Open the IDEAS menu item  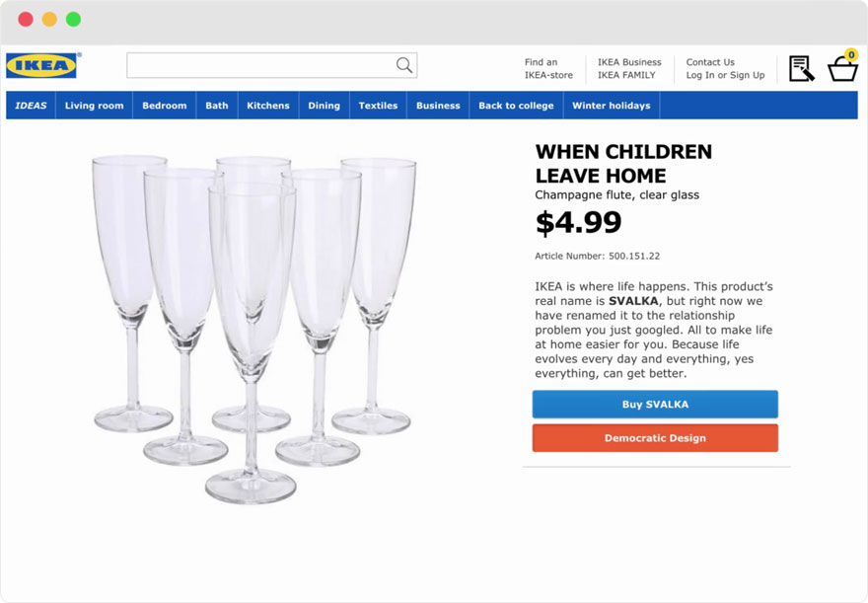point(31,106)
